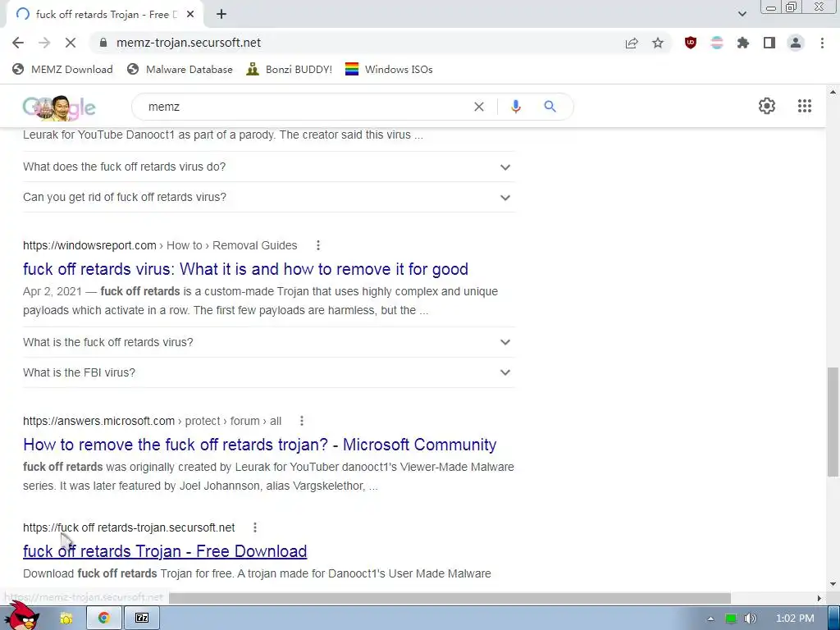Clear the search box text
The height and width of the screenshot is (630, 840).
pyautogui.click(x=479, y=107)
